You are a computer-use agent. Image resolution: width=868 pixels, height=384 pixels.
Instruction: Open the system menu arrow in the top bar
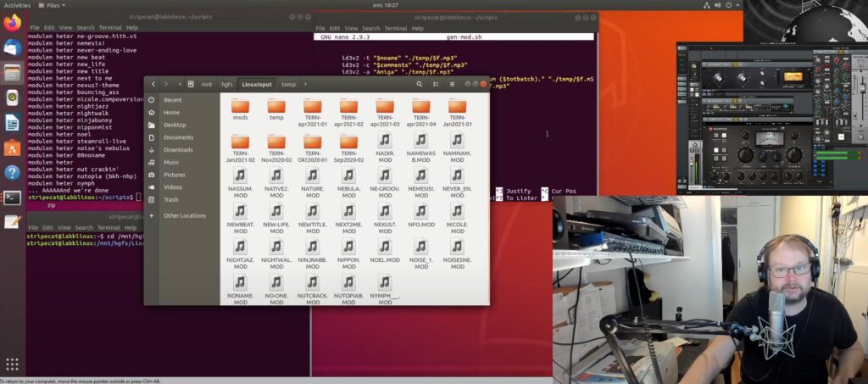[738, 5]
